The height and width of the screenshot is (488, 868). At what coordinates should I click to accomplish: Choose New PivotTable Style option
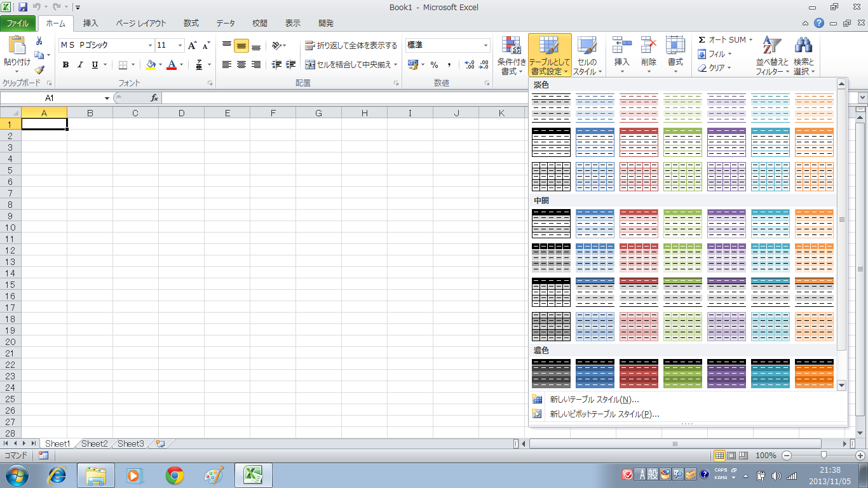(x=604, y=414)
